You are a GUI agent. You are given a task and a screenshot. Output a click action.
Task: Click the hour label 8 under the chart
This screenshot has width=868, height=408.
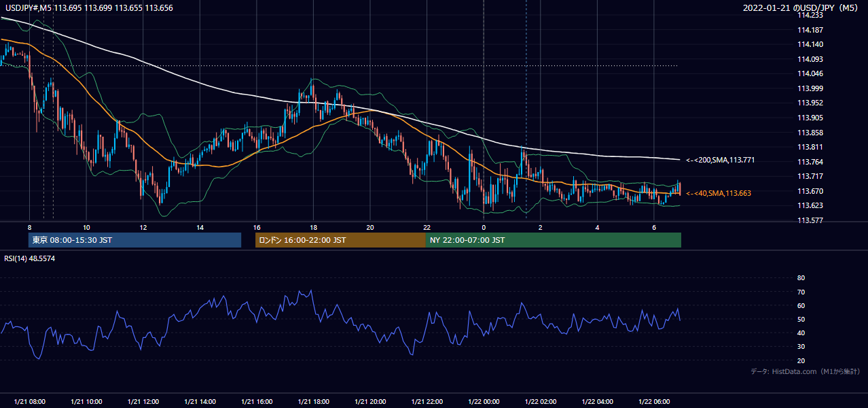tap(29, 227)
